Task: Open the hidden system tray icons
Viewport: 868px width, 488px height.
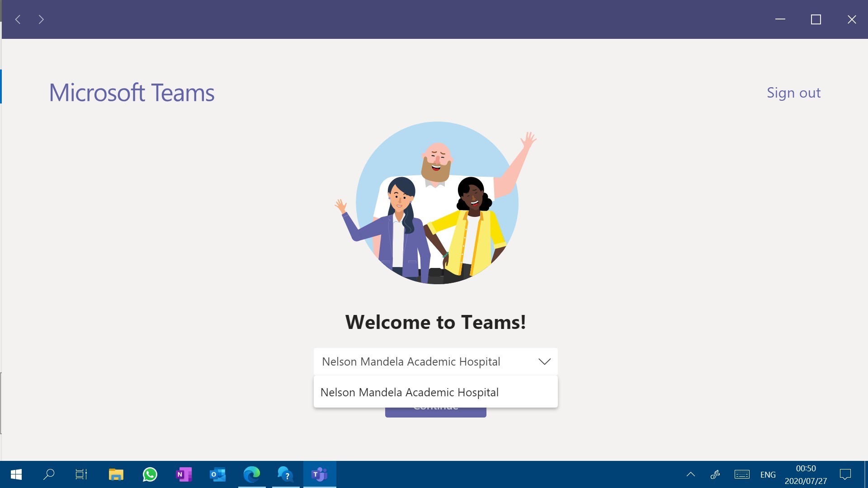Action: (690, 474)
